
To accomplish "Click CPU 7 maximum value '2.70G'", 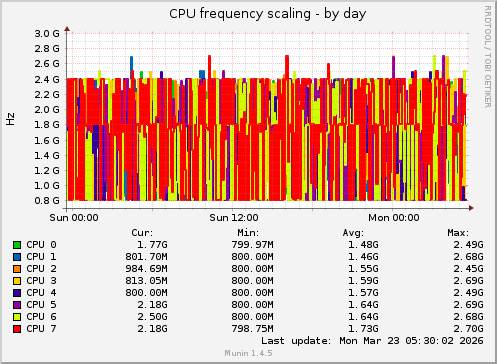I will (x=468, y=329).
